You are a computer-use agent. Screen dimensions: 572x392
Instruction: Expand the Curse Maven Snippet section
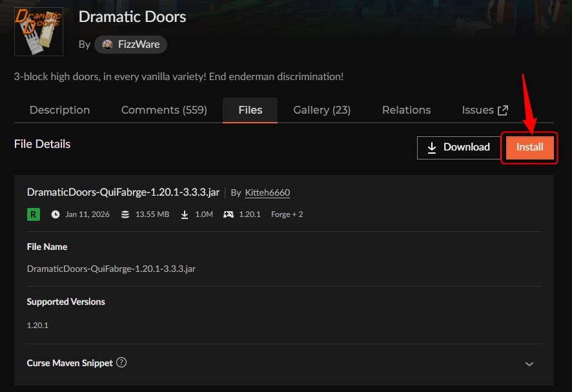coord(529,364)
